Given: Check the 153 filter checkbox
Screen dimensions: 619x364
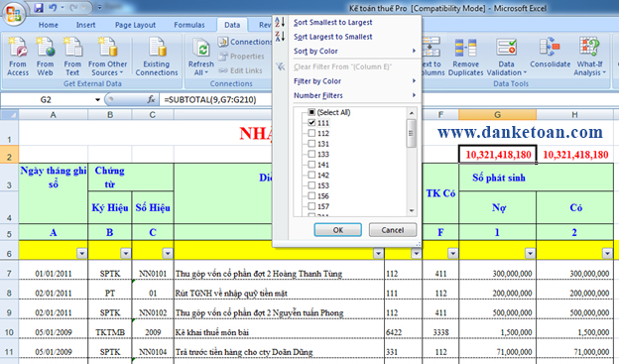Looking at the screenshot, I should tap(311, 185).
